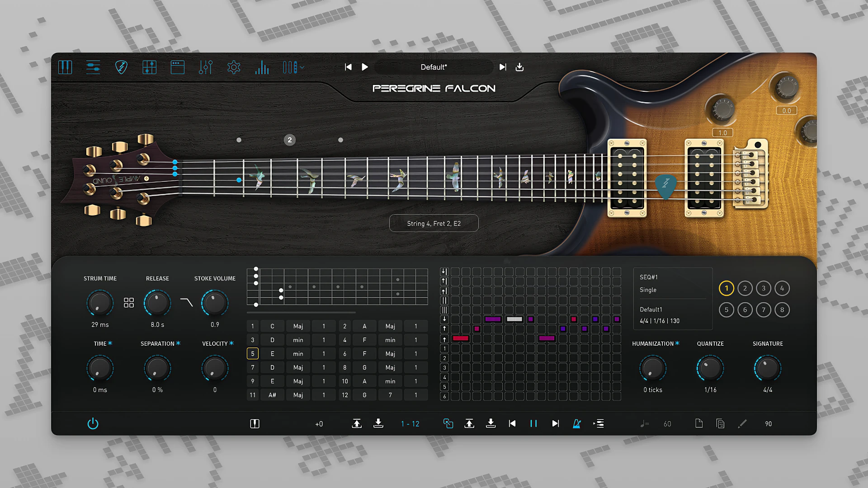The width and height of the screenshot is (868, 488).
Task: Open chord 11 root A# selector
Action: coord(272,395)
